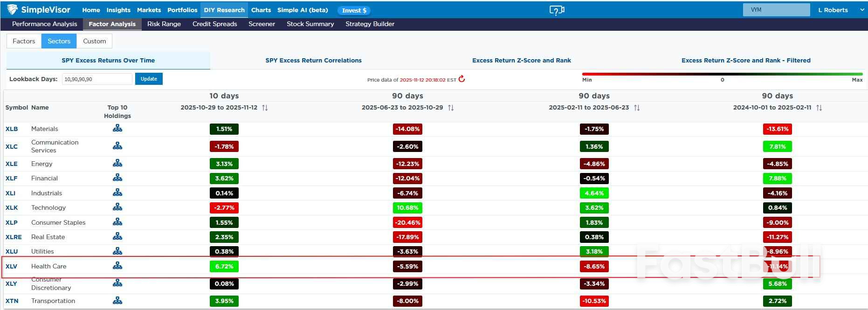868x310 pixels.
Task: Open the Portfolios menu
Action: point(182,10)
